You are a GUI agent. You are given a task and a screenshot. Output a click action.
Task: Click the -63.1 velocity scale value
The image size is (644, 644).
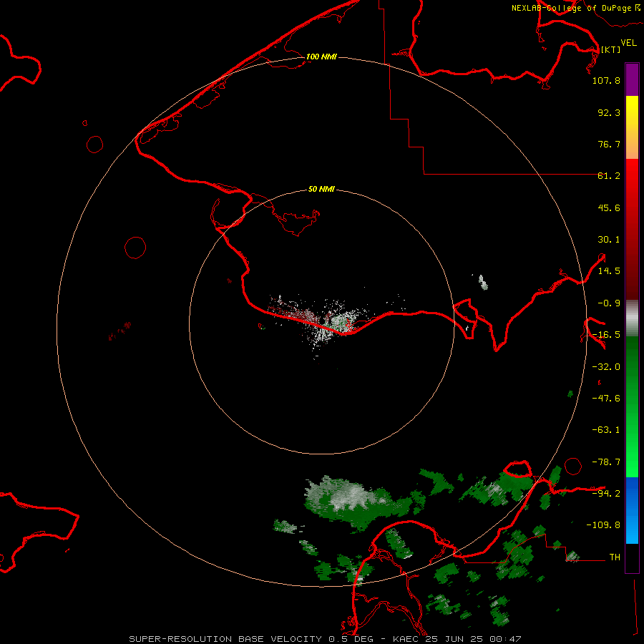pyautogui.click(x=606, y=430)
